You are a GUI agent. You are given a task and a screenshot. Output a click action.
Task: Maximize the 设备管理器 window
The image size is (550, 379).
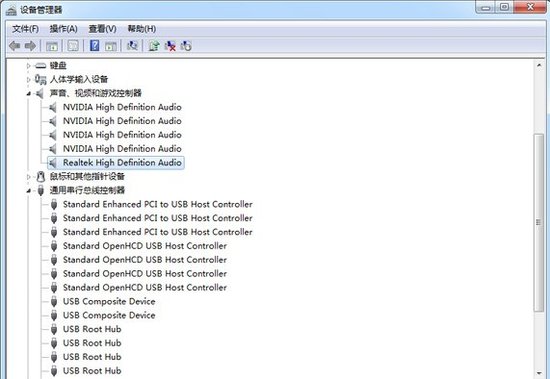tap(504, 7)
